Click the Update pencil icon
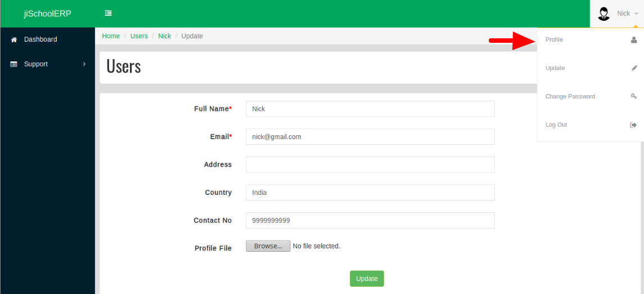 [x=634, y=68]
